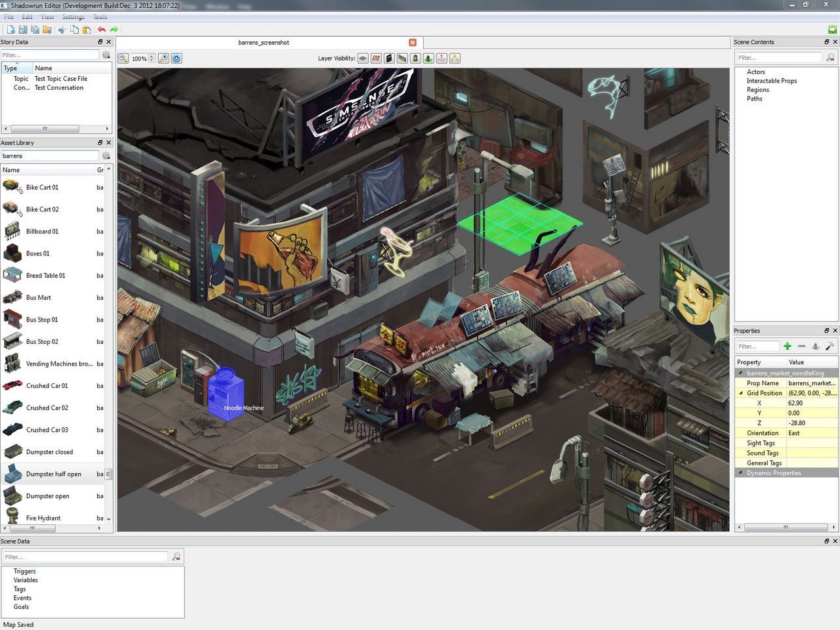Toggle the paths layer visibility button
840x630 pixels.
pos(455,58)
